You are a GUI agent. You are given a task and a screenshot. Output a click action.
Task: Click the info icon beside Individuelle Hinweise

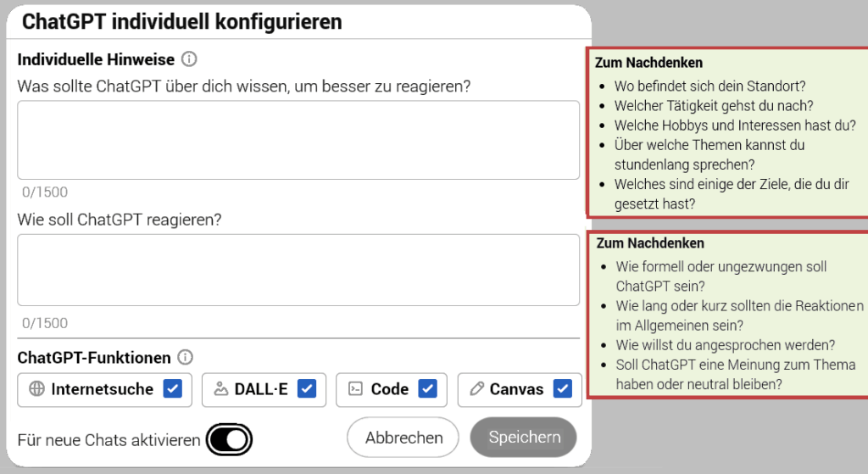coord(189,59)
